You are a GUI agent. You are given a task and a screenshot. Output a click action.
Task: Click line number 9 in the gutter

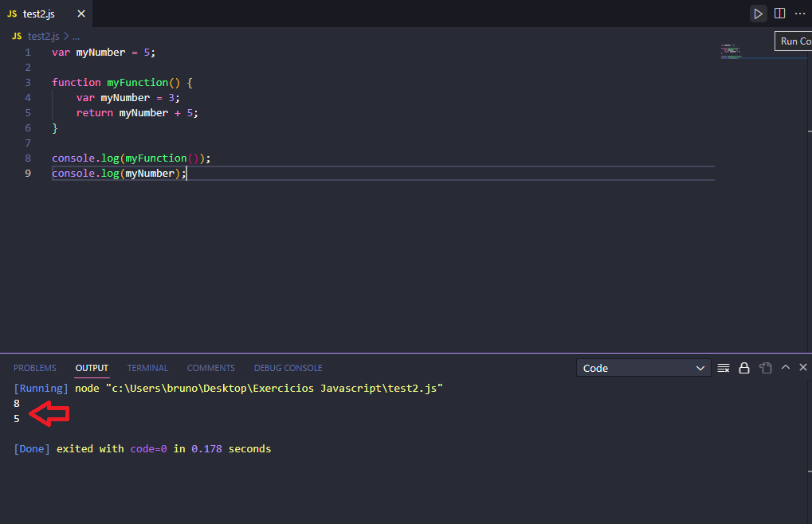click(x=28, y=174)
